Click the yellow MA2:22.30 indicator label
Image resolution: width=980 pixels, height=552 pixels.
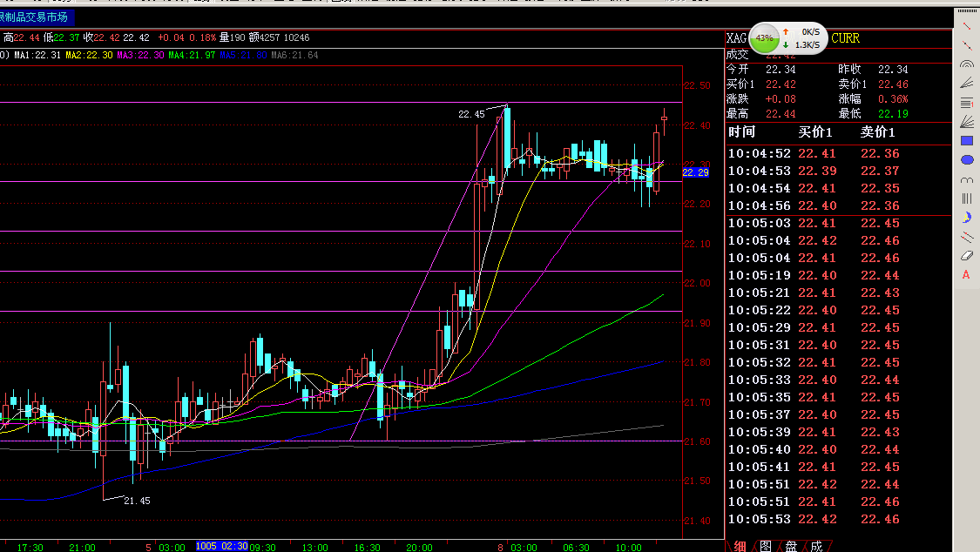(x=90, y=55)
